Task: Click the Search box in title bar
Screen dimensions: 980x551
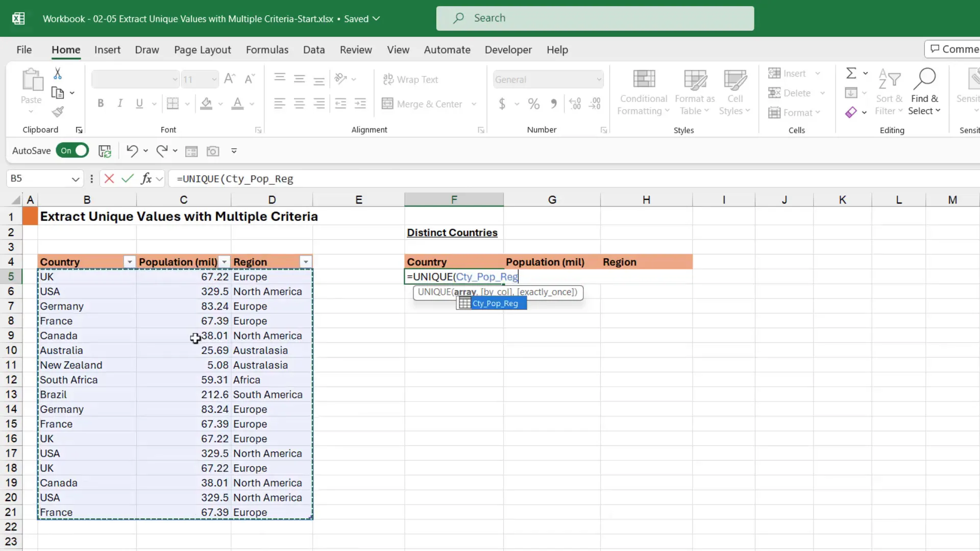Action: tap(595, 18)
